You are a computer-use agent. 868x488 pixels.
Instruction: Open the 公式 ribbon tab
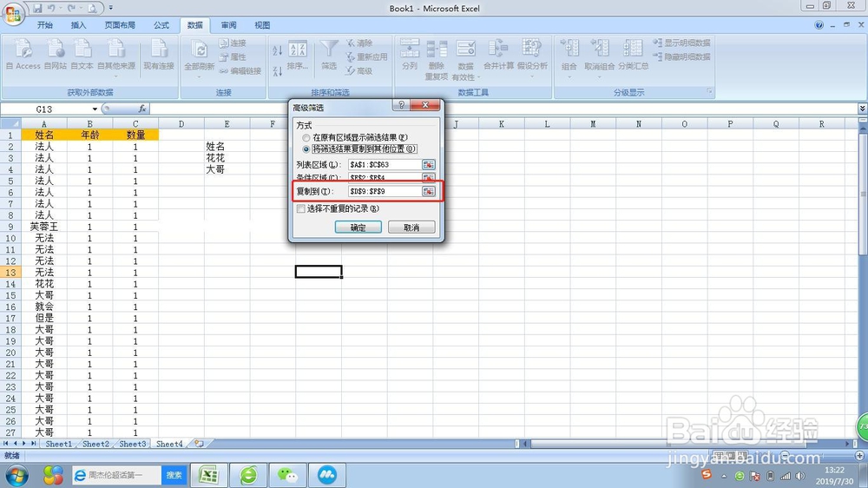(x=161, y=25)
